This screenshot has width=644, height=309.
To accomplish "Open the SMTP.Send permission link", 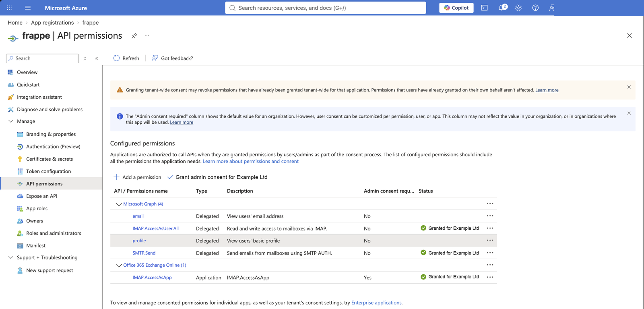I will pos(144,253).
